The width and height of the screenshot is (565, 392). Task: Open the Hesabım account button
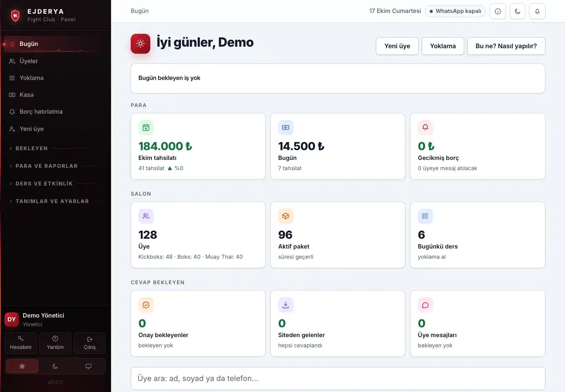pos(21,343)
